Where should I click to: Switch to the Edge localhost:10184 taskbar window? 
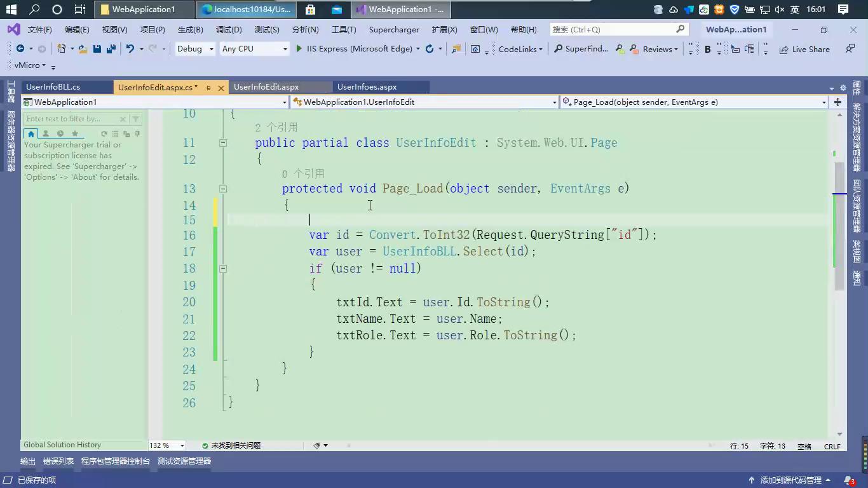click(247, 10)
